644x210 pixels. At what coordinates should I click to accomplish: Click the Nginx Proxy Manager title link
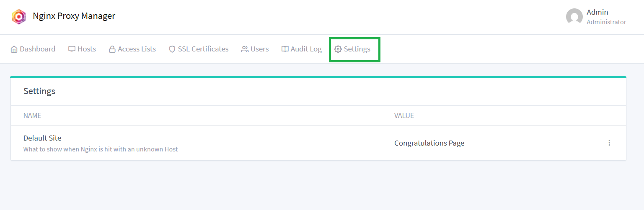[x=74, y=16]
